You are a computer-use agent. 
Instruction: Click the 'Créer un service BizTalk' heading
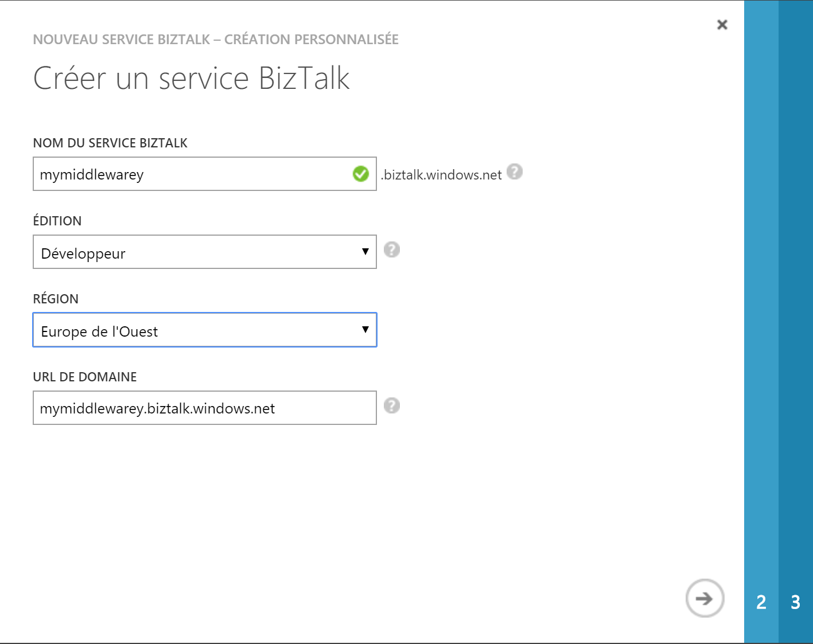(x=192, y=79)
